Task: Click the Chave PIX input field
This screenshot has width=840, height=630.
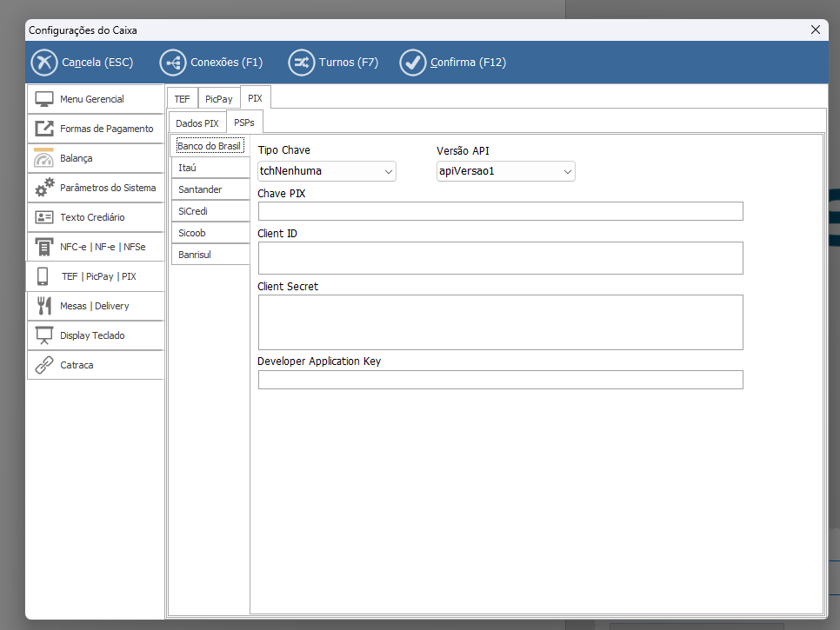Action: pos(500,211)
